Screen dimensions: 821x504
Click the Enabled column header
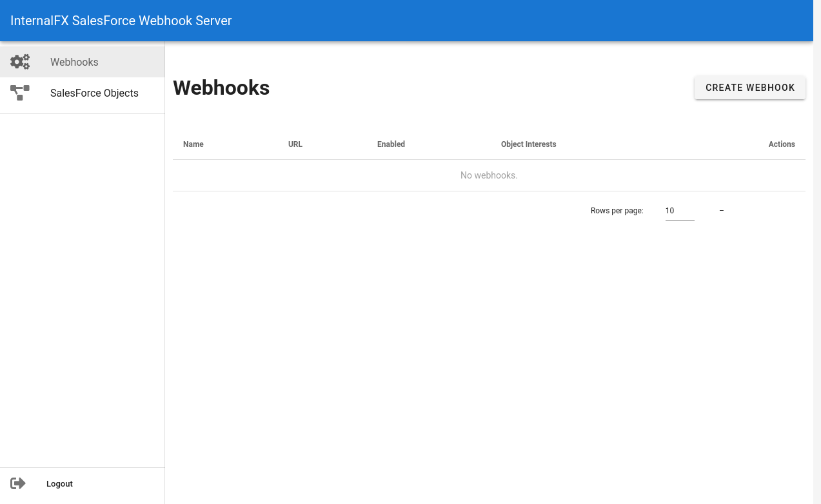click(x=391, y=144)
